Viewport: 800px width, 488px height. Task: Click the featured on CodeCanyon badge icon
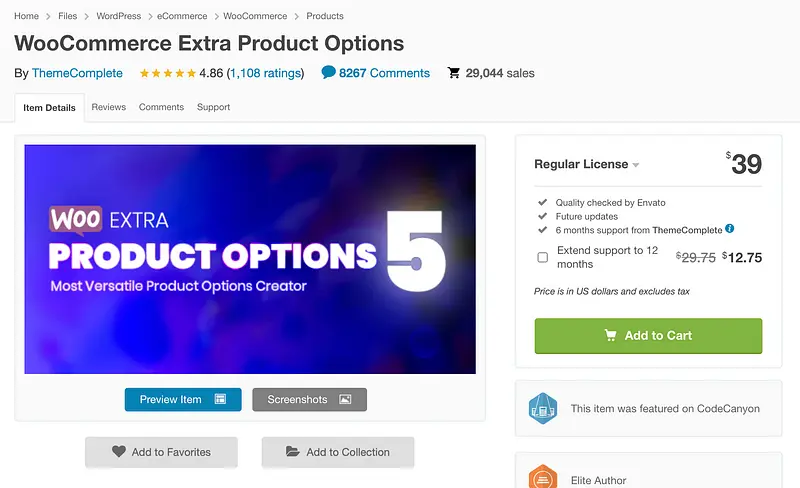(x=542, y=408)
